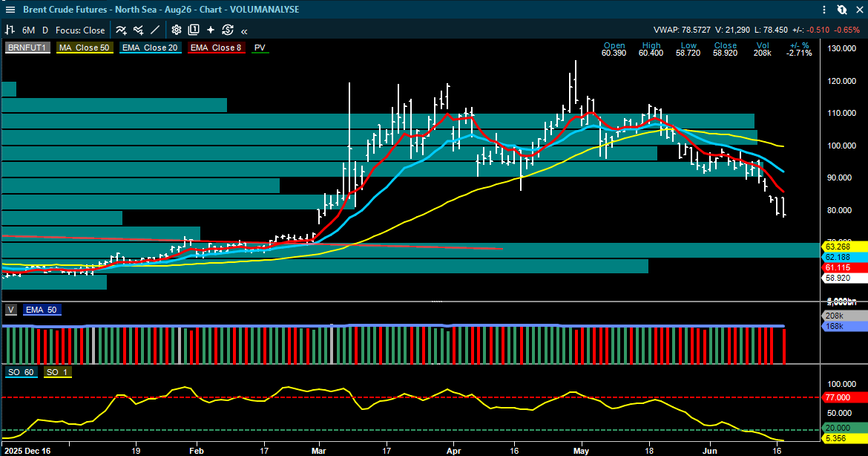Click the EMA 50 volume label
The height and width of the screenshot is (456, 868).
pos(42,310)
